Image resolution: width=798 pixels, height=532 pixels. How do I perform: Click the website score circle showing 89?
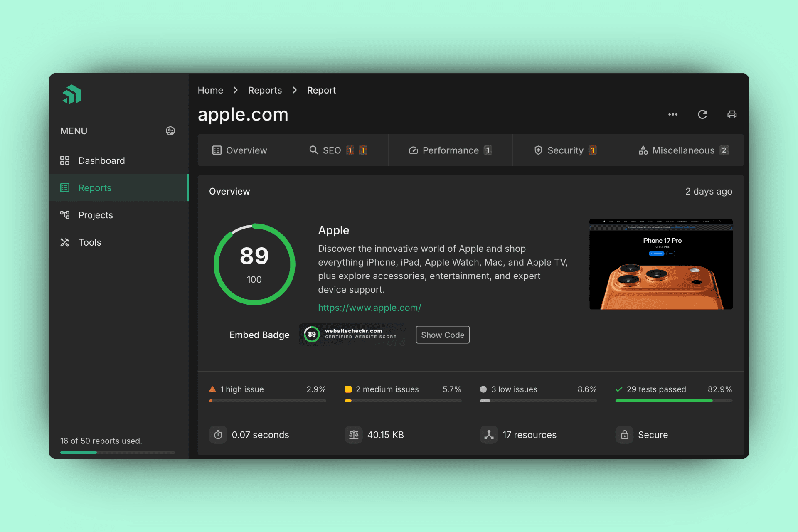click(254, 264)
